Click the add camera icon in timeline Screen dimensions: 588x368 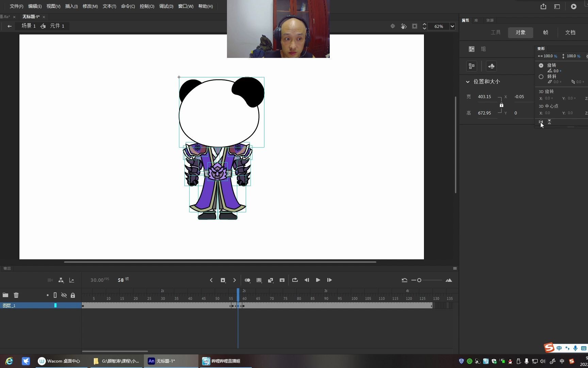(50, 280)
